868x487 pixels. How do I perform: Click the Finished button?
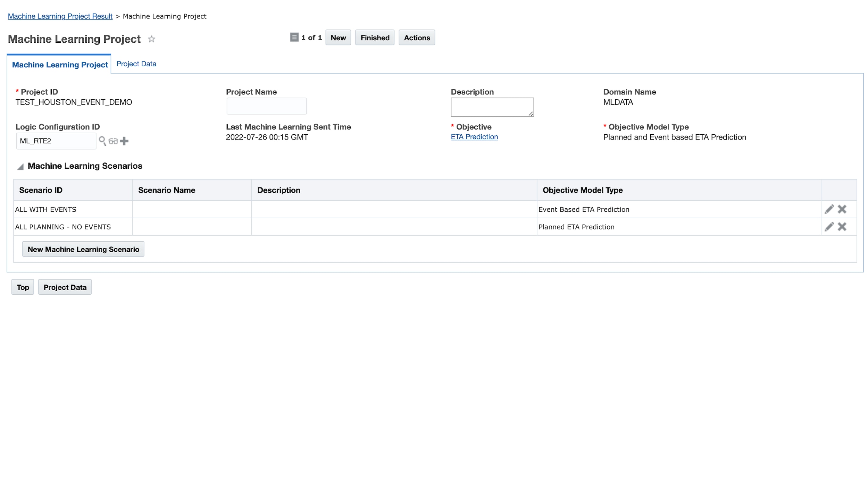point(375,37)
